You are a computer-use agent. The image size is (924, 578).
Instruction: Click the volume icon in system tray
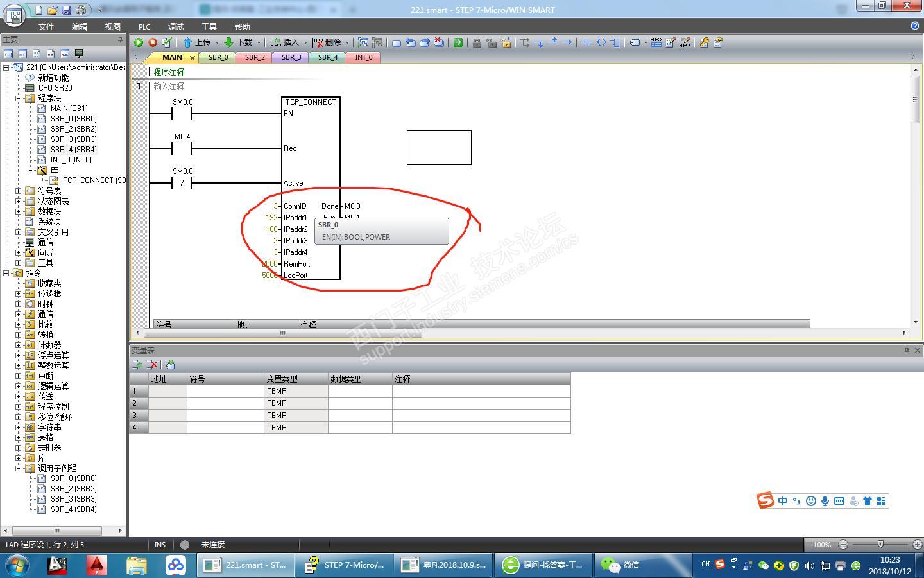809,566
